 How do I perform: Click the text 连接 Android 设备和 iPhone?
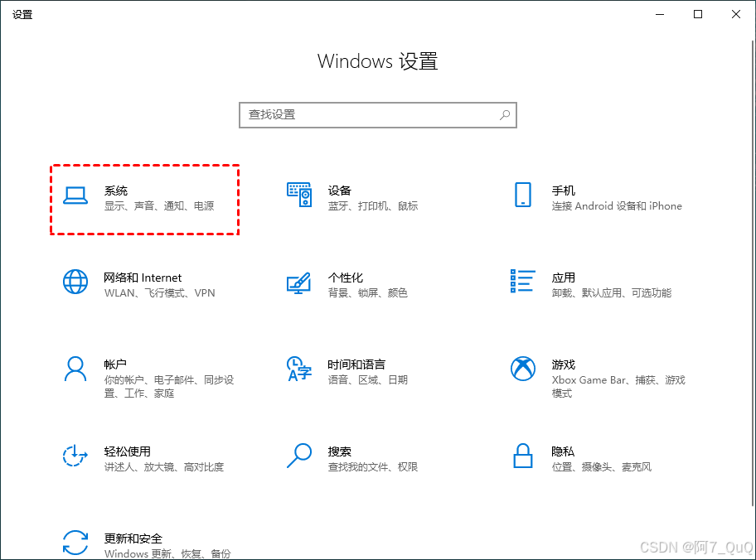coord(617,205)
